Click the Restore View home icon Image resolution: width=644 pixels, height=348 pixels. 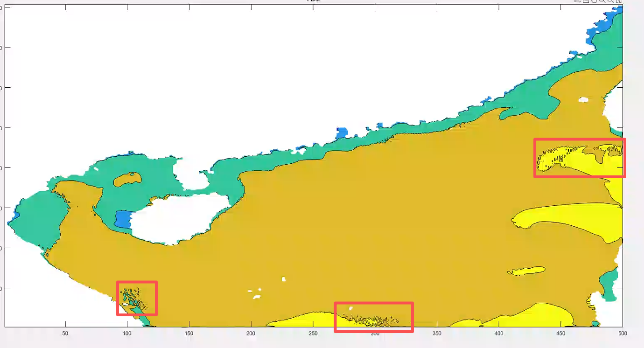tap(619, 1)
